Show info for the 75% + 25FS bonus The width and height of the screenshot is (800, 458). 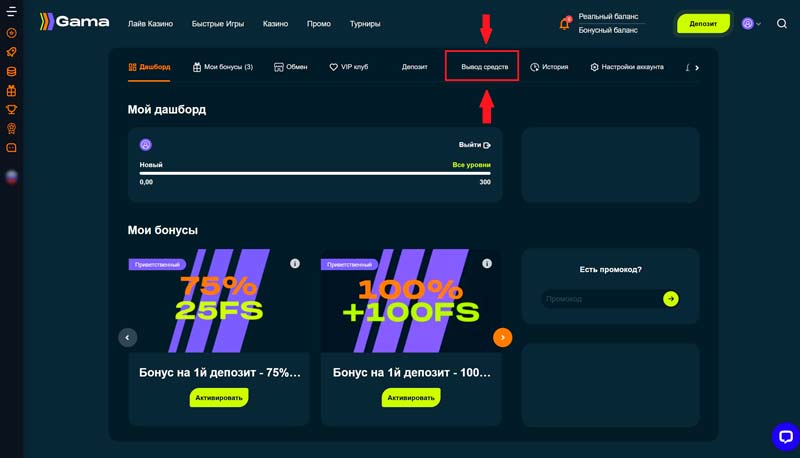coord(295,263)
